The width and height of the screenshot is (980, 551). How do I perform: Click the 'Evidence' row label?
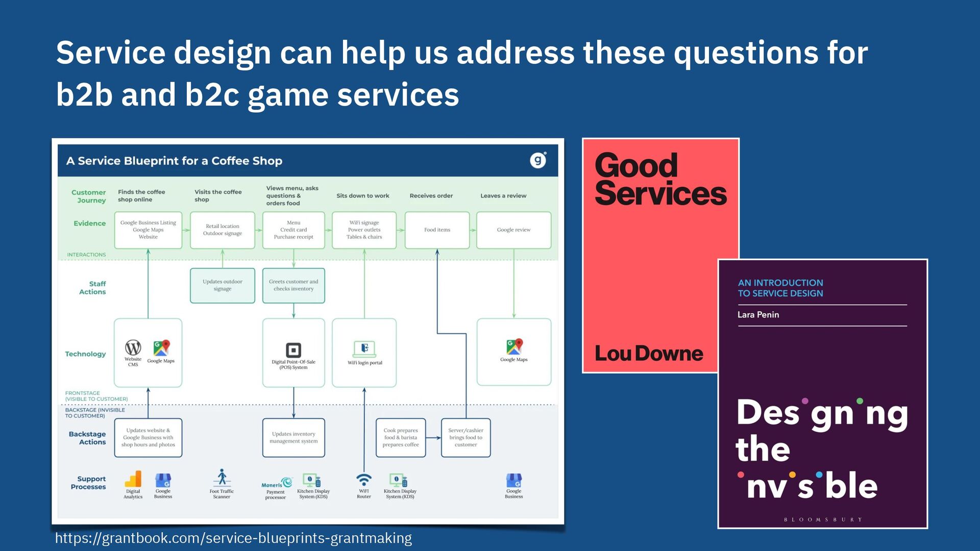[90, 223]
